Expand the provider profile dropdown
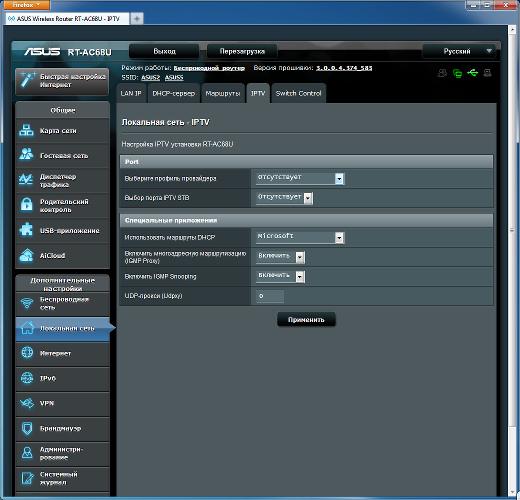The image size is (520, 500). coord(300,178)
